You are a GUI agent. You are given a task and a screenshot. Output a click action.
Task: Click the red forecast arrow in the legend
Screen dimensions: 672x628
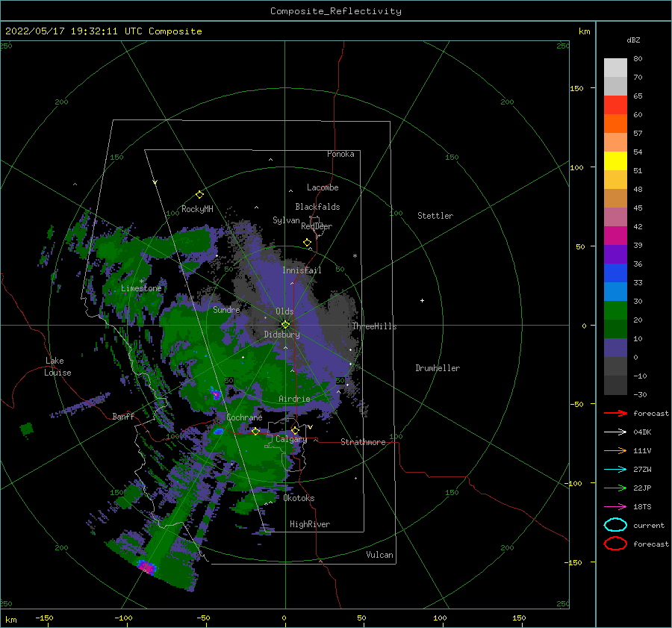tap(615, 413)
